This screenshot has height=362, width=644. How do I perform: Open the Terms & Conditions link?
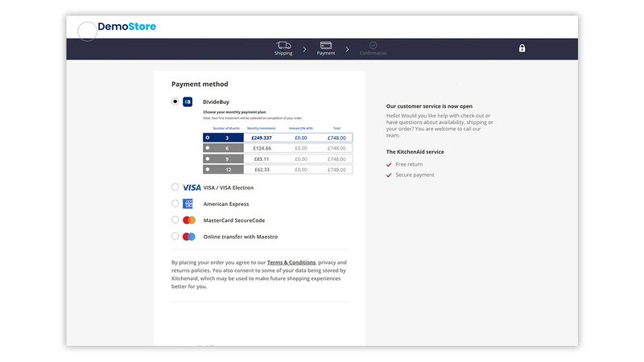pyautogui.click(x=291, y=263)
